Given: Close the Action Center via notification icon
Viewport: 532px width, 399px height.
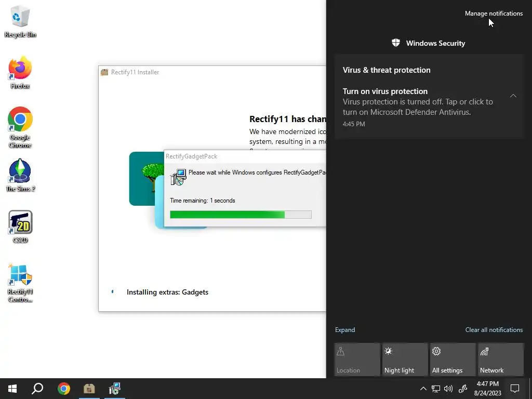Looking at the screenshot, I should pos(515,389).
